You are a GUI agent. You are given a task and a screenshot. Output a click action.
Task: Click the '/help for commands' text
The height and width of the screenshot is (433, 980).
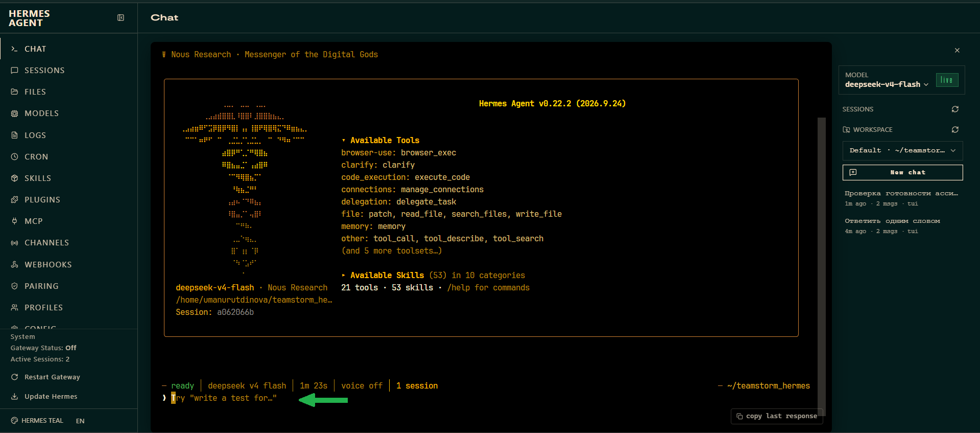coord(488,288)
